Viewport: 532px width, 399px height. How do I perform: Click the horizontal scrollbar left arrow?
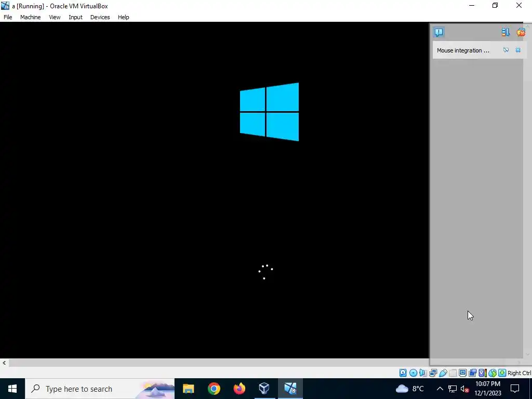tap(4, 363)
